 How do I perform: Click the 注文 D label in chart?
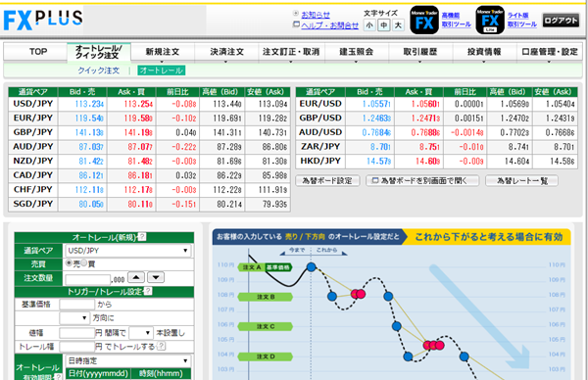pyautogui.click(x=266, y=356)
